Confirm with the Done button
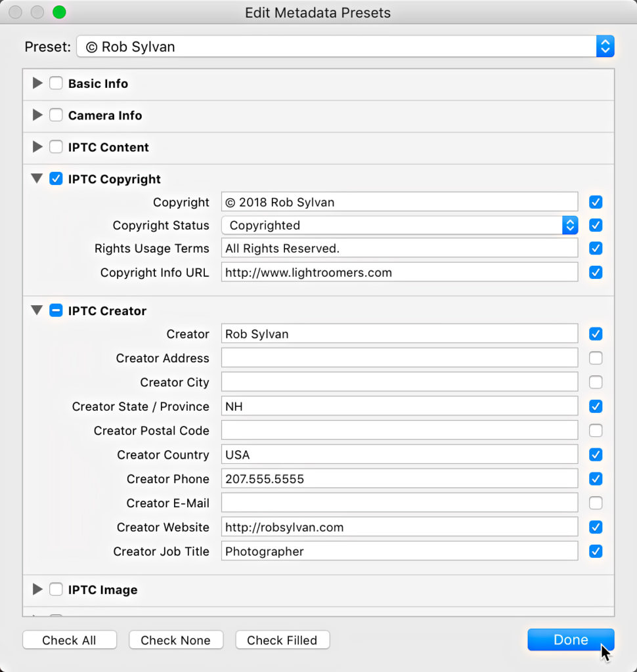This screenshot has height=672, width=637. click(x=571, y=639)
